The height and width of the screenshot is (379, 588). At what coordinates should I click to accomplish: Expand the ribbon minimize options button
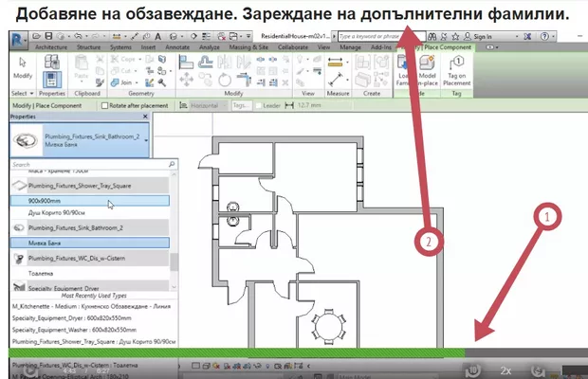click(492, 47)
